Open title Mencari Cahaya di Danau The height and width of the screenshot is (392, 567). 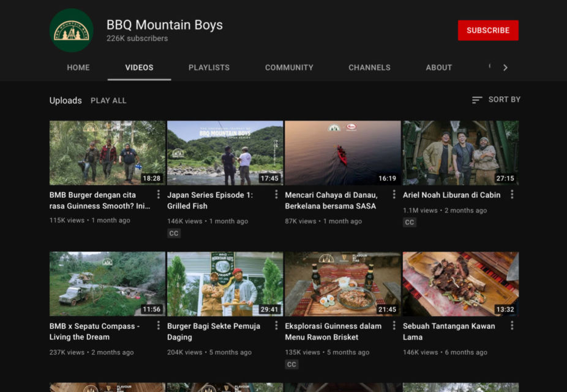tap(331, 200)
